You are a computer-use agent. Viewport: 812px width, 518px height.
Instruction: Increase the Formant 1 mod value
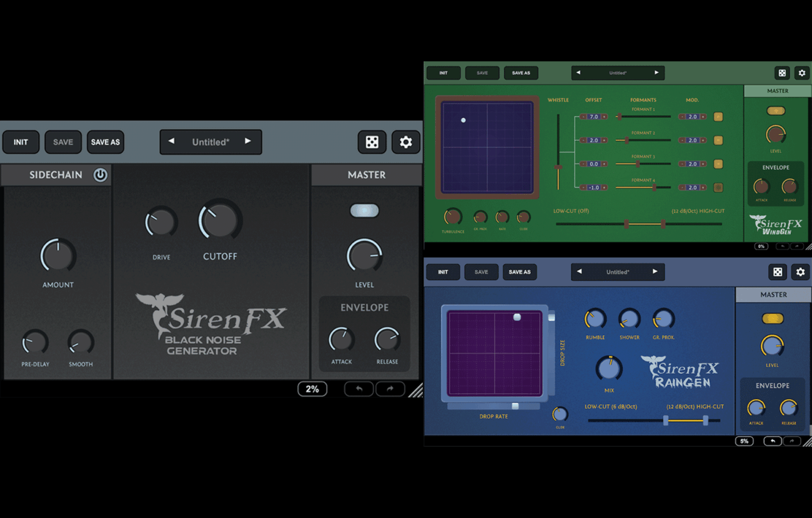click(703, 117)
